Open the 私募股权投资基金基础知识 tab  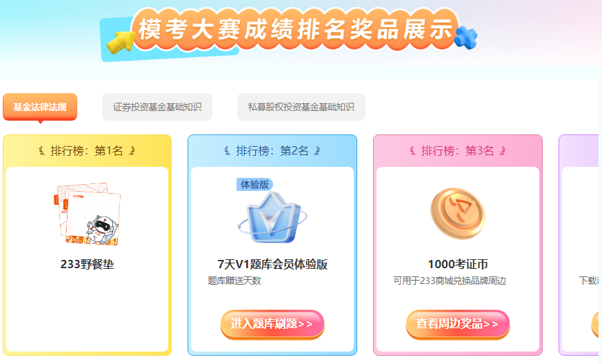[x=301, y=107]
